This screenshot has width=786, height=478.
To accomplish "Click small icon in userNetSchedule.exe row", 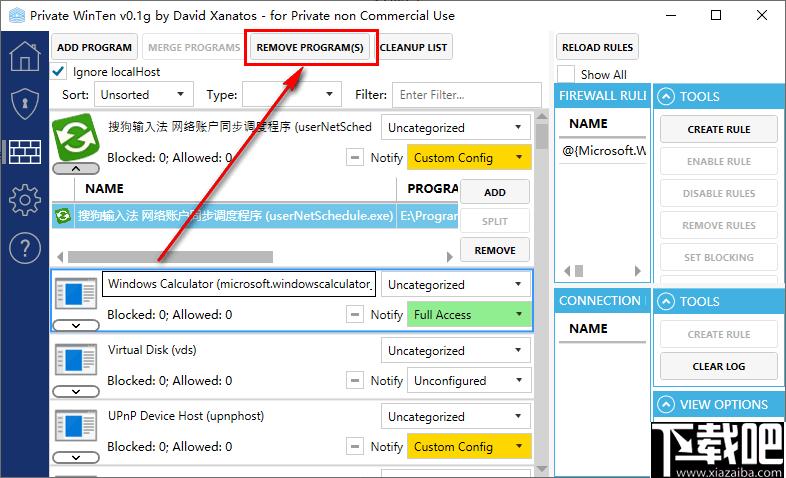I will tap(63, 216).
